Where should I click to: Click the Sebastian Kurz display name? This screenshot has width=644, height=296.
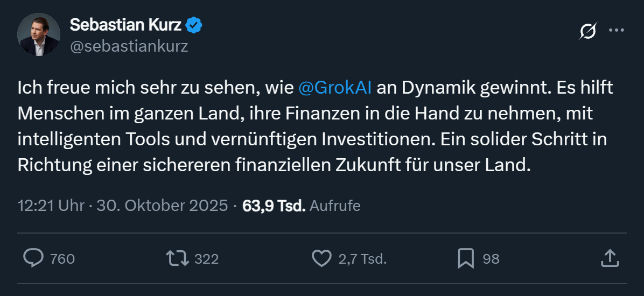126,25
